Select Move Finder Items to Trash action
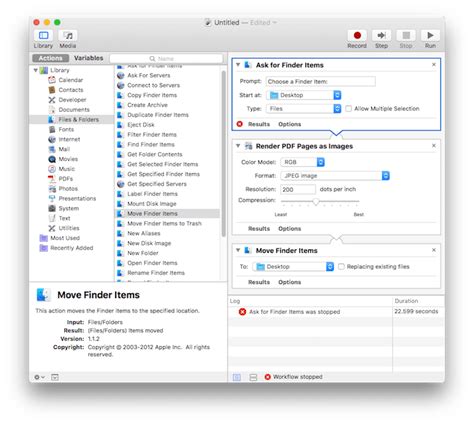474x424 pixels. (x=164, y=223)
